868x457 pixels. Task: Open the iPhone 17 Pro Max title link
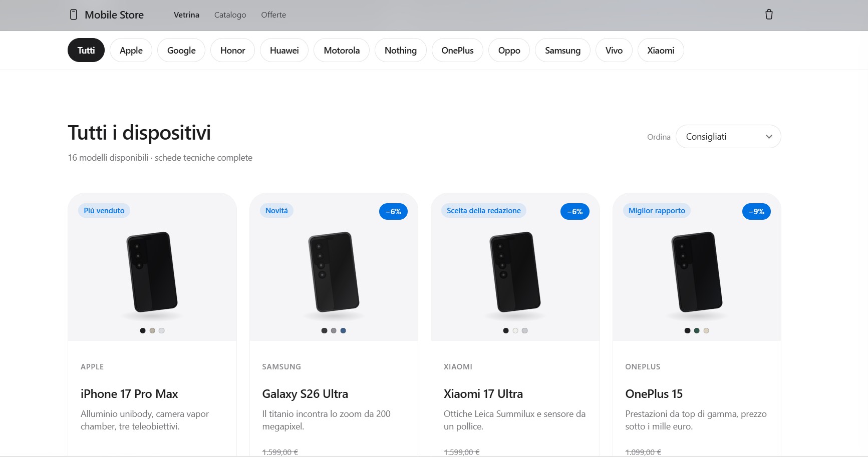[x=129, y=394]
